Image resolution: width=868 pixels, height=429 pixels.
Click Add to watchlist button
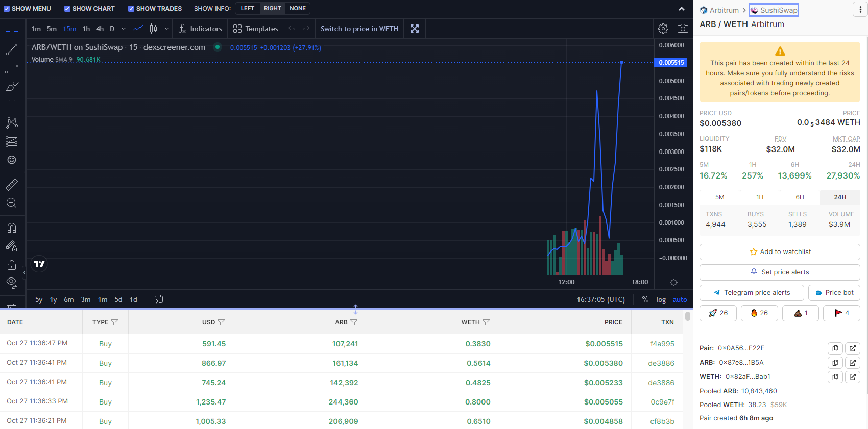780,252
